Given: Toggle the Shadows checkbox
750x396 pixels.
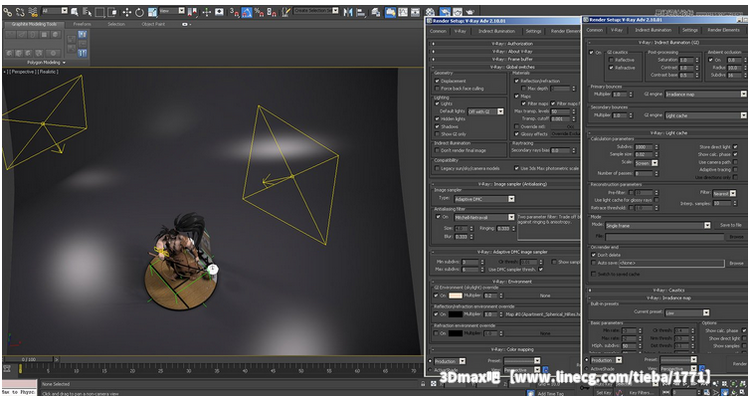Looking at the screenshot, I should [437, 126].
